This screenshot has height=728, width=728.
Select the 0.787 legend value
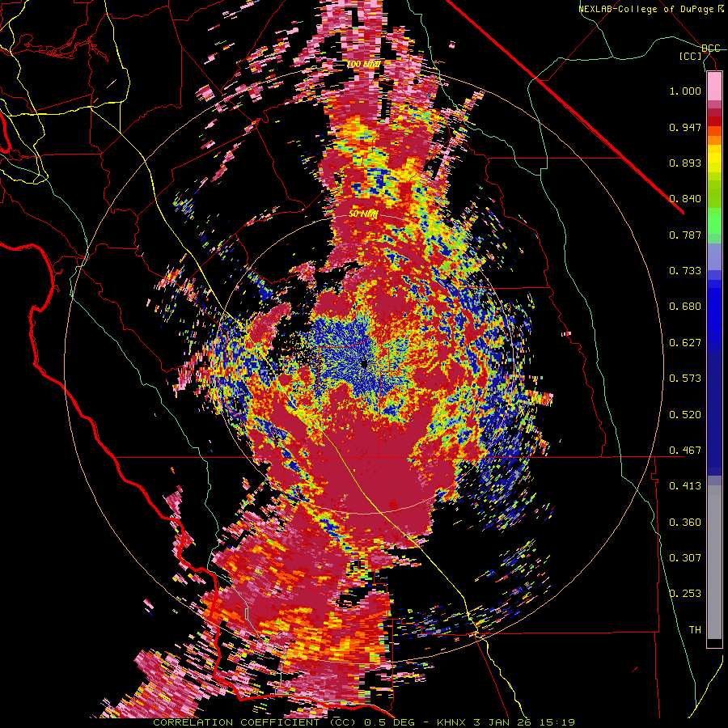(685, 235)
